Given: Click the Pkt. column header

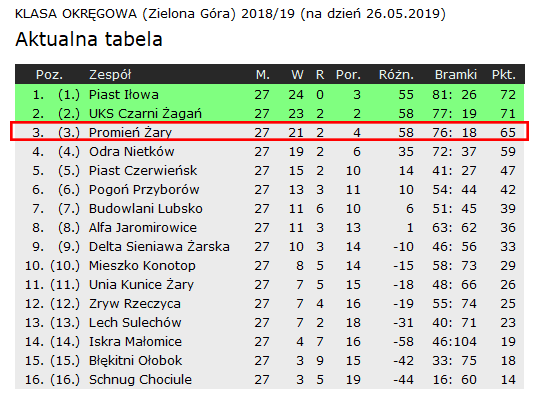Looking at the screenshot, I should coord(504,75).
